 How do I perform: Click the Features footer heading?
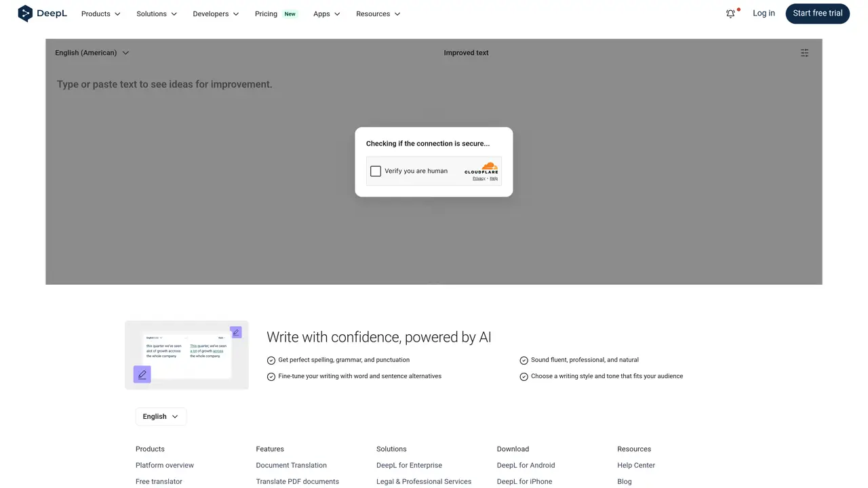tap(270, 449)
